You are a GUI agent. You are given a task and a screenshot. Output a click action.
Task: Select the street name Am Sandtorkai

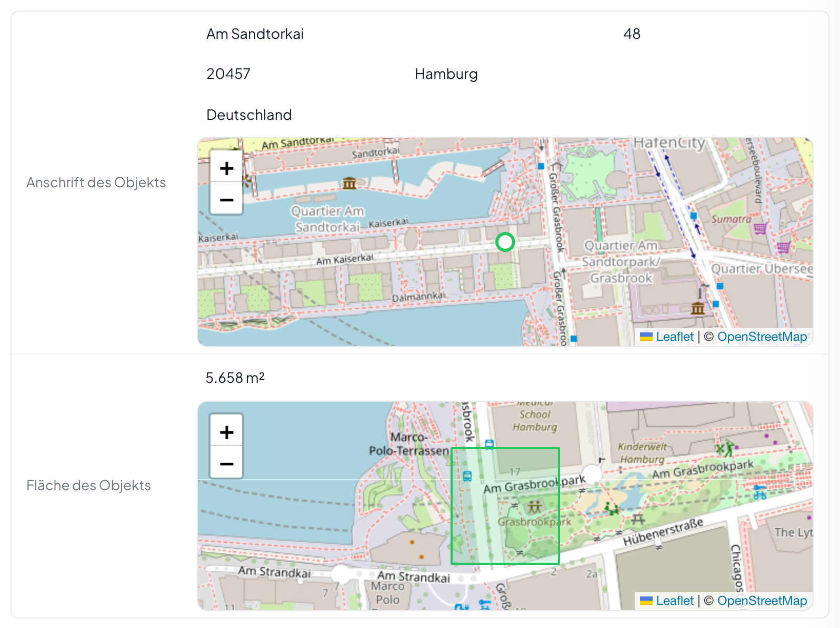(255, 34)
